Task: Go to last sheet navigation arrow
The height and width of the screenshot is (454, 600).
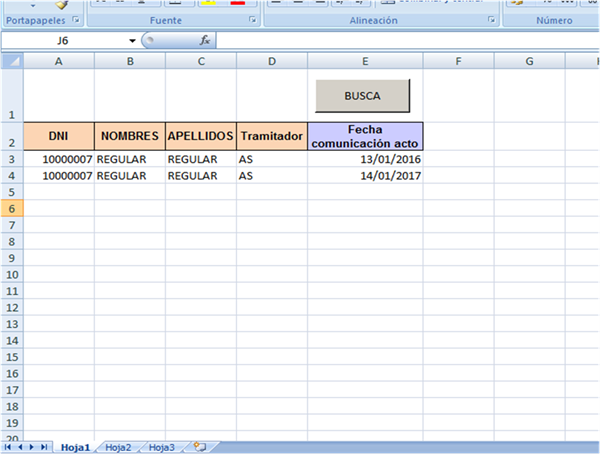Action: (x=44, y=447)
